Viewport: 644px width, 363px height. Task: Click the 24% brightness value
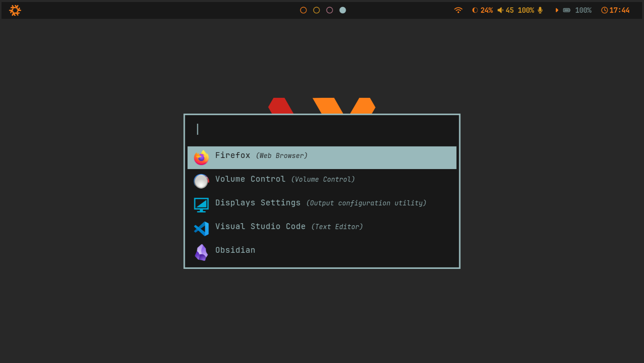pos(487,10)
